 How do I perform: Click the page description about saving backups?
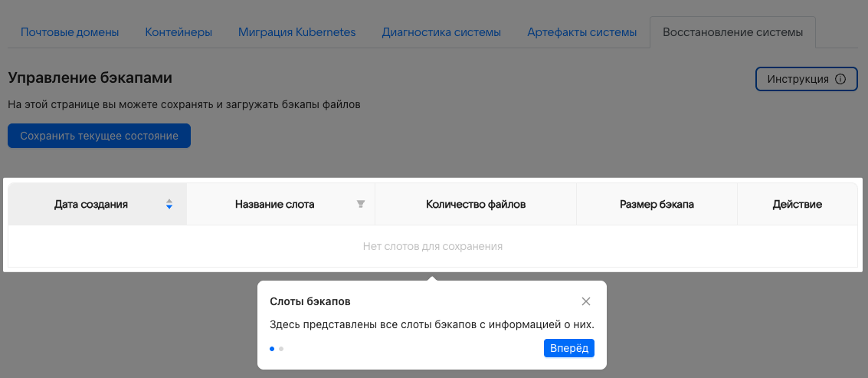point(185,104)
